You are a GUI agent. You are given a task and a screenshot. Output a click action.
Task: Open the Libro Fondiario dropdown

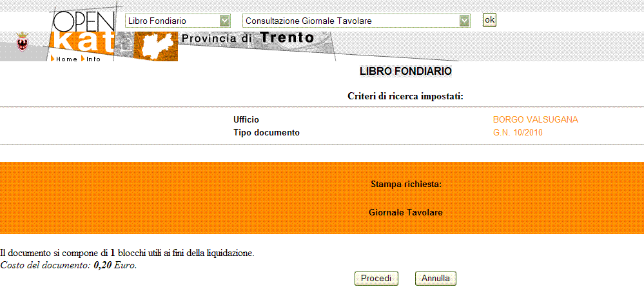click(x=178, y=21)
